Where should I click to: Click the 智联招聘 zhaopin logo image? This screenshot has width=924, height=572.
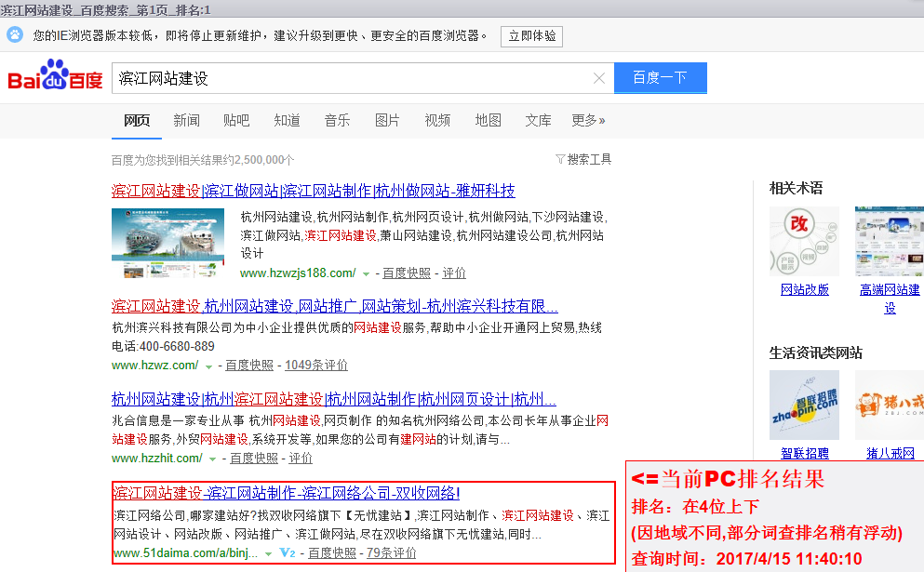(x=804, y=405)
